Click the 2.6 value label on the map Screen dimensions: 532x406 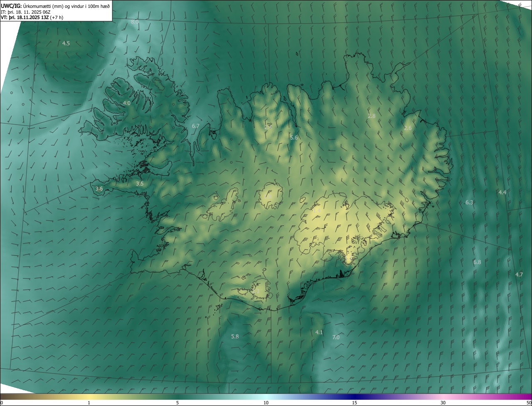408,128
